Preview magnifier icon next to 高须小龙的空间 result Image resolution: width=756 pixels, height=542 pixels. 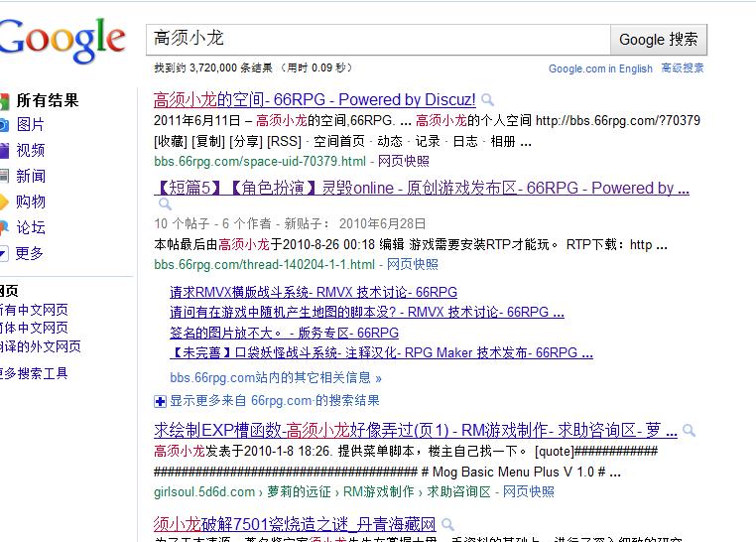tap(487, 100)
